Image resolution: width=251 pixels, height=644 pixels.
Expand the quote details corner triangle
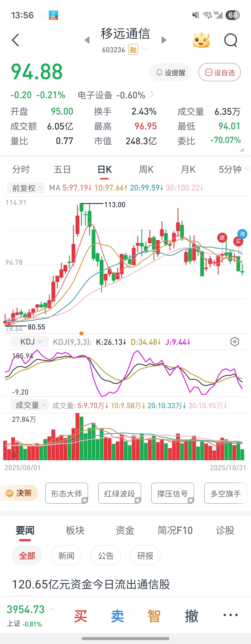(x=242, y=150)
